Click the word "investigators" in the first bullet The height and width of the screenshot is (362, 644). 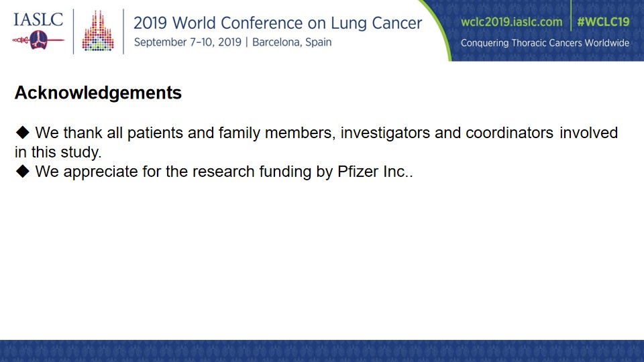385,133
